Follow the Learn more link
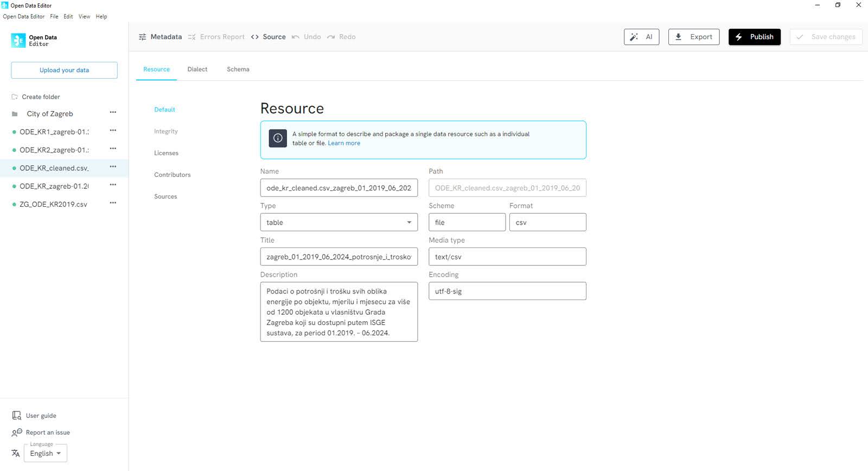The width and height of the screenshot is (868, 471). (x=343, y=143)
